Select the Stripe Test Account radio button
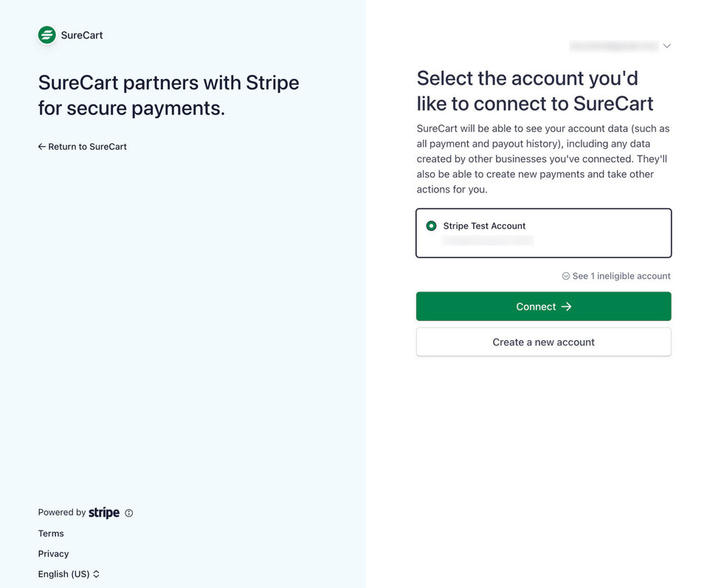721x588 pixels. (x=431, y=226)
